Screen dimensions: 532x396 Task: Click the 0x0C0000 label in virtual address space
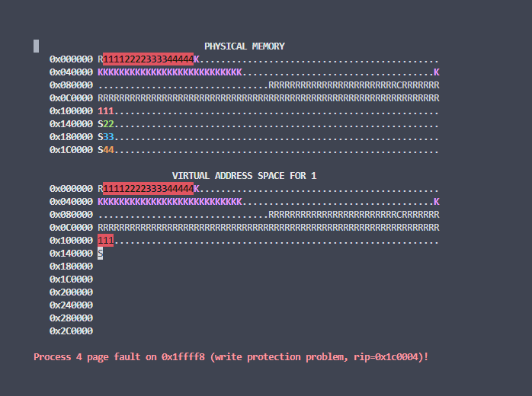(71, 228)
